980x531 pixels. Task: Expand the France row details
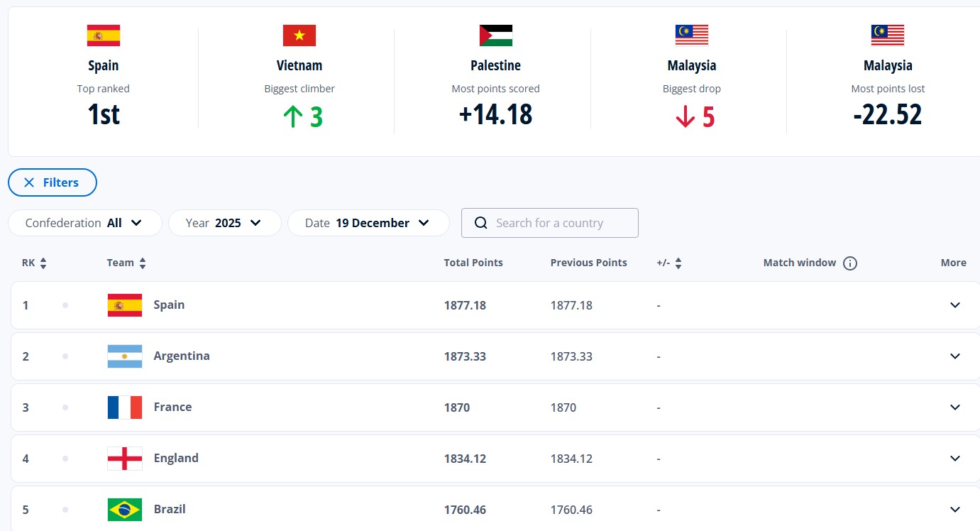[x=954, y=407]
